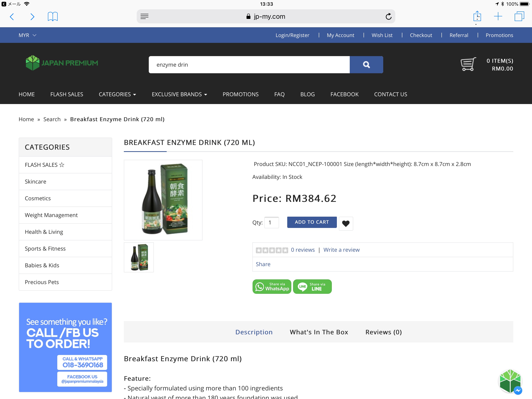Go to Checkout link
This screenshot has height=399, width=532.
421,35
